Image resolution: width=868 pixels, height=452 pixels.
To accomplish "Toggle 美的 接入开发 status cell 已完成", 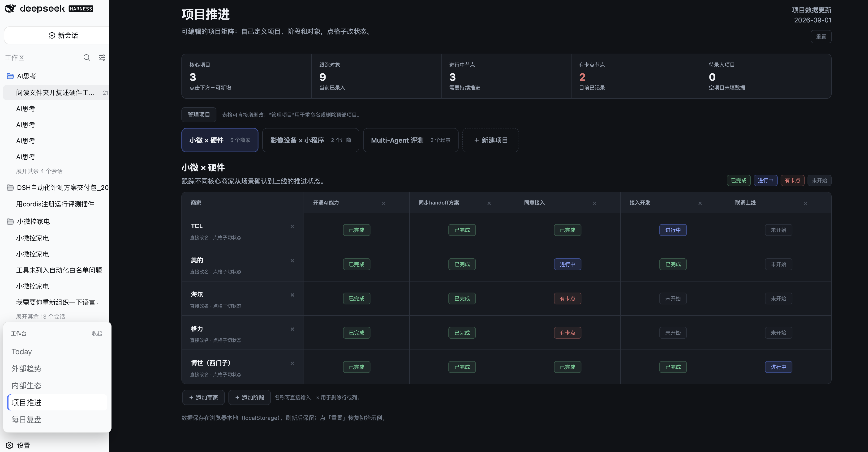I will click(673, 264).
